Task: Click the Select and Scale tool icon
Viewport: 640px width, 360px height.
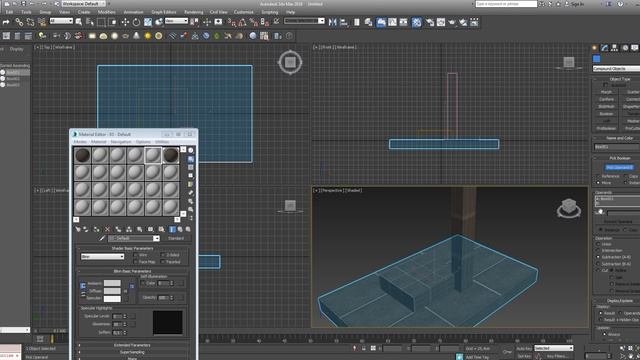Action: 147,22
